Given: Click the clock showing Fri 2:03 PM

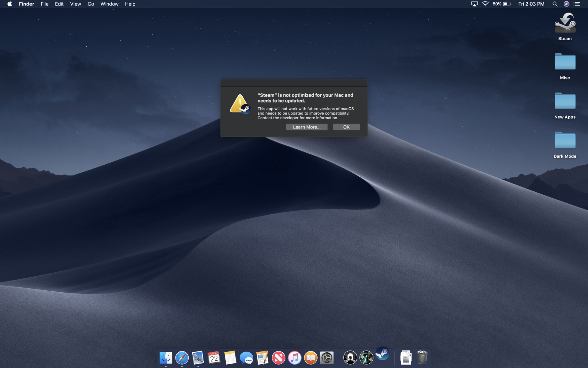Looking at the screenshot, I should pos(531,4).
